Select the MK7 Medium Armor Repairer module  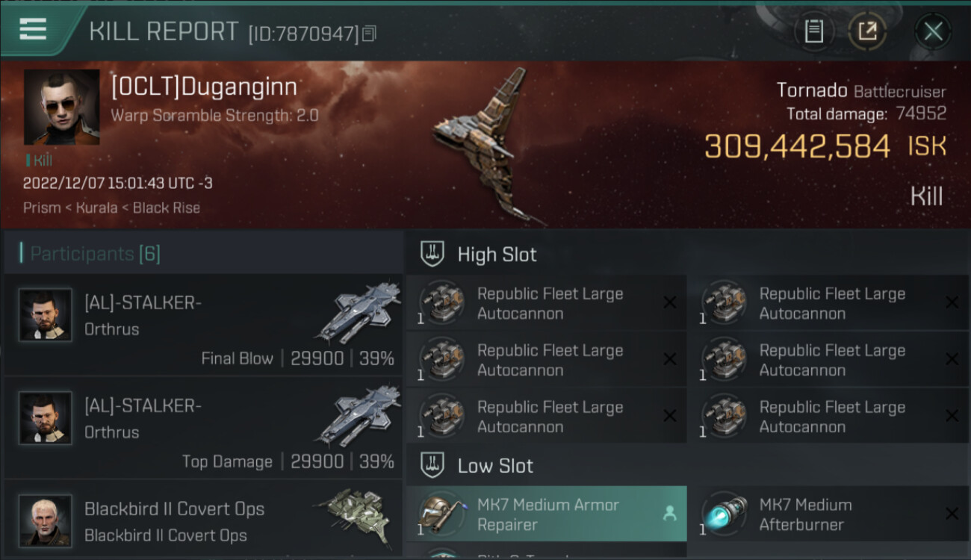pos(546,514)
